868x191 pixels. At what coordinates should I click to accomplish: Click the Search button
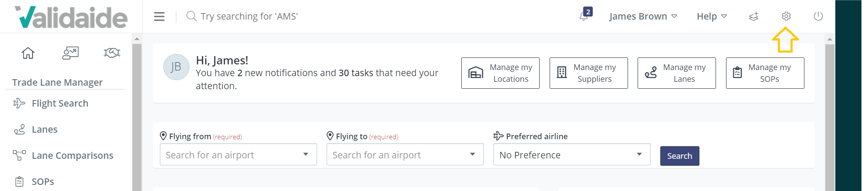(x=679, y=156)
